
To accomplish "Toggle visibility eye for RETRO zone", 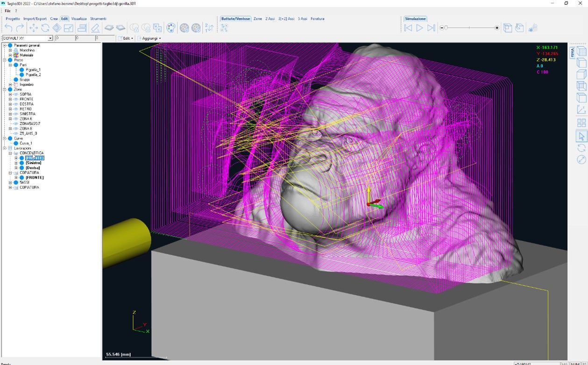I will pyautogui.click(x=15, y=109).
